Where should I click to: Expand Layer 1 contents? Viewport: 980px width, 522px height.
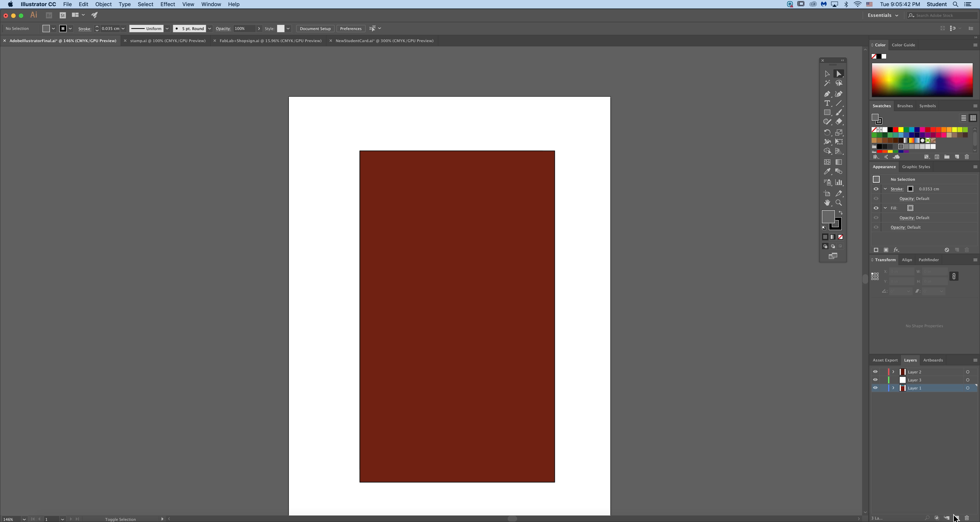[x=893, y=388]
